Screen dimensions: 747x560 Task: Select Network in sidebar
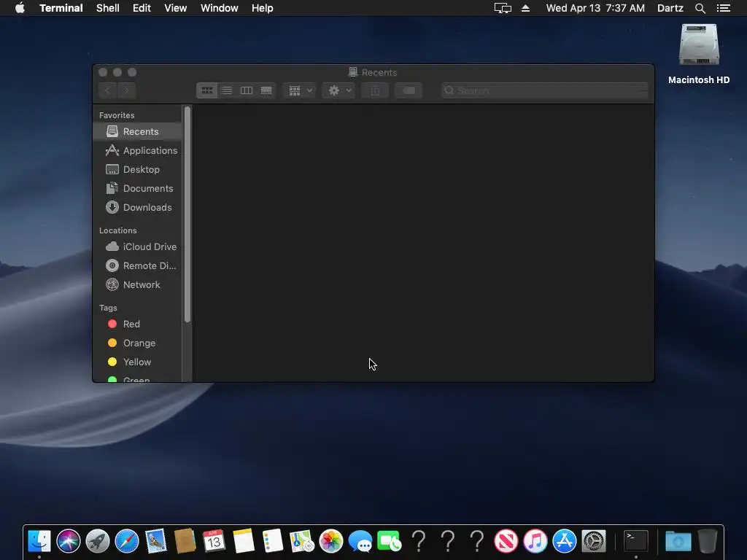click(137, 285)
